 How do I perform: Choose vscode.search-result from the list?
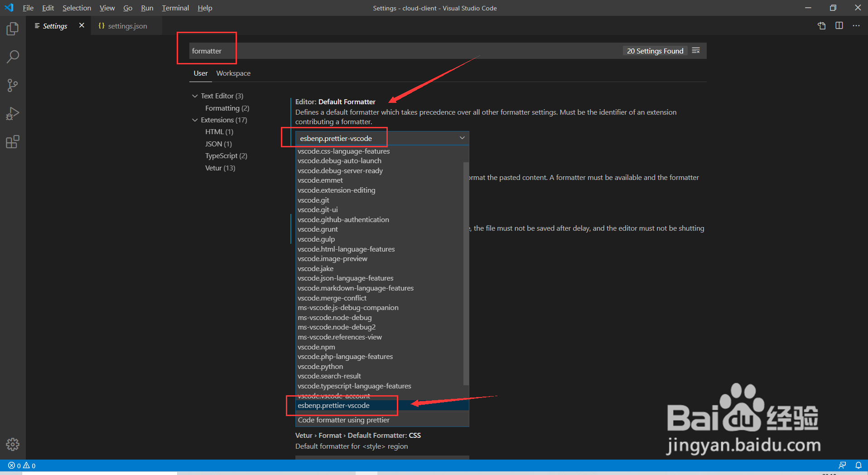tap(380, 376)
